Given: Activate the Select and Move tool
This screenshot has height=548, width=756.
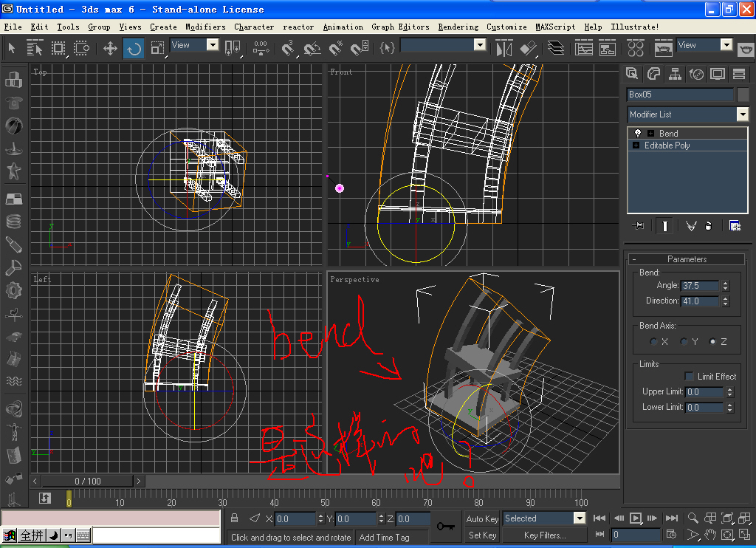Looking at the screenshot, I should [x=111, y=48].
